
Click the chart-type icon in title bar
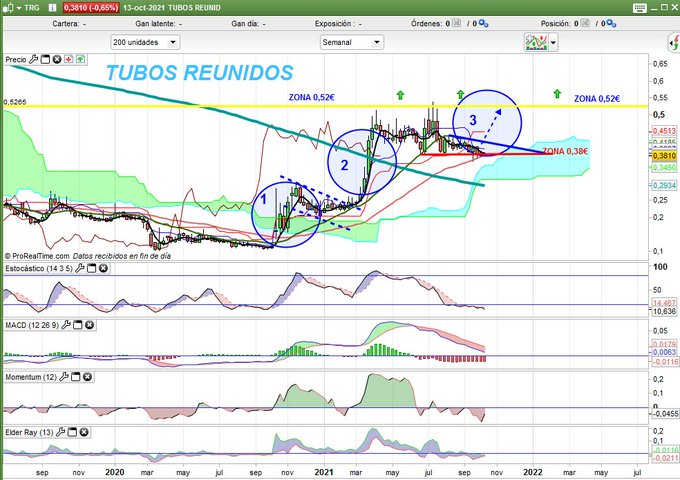tap(7, 8)
